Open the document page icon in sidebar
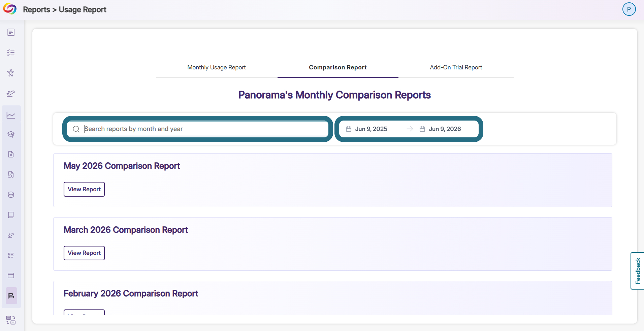The image size is (644, 331). click(11, 32)
